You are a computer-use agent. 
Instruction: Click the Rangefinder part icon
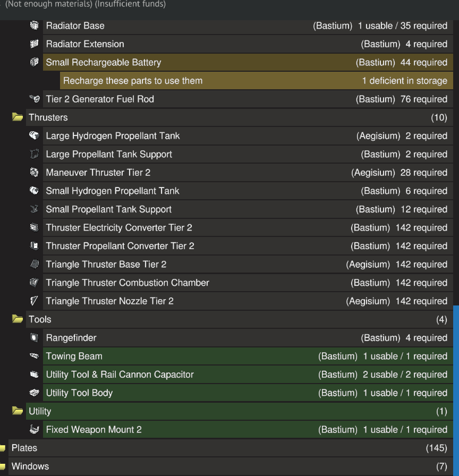click(x=35, y=337)
